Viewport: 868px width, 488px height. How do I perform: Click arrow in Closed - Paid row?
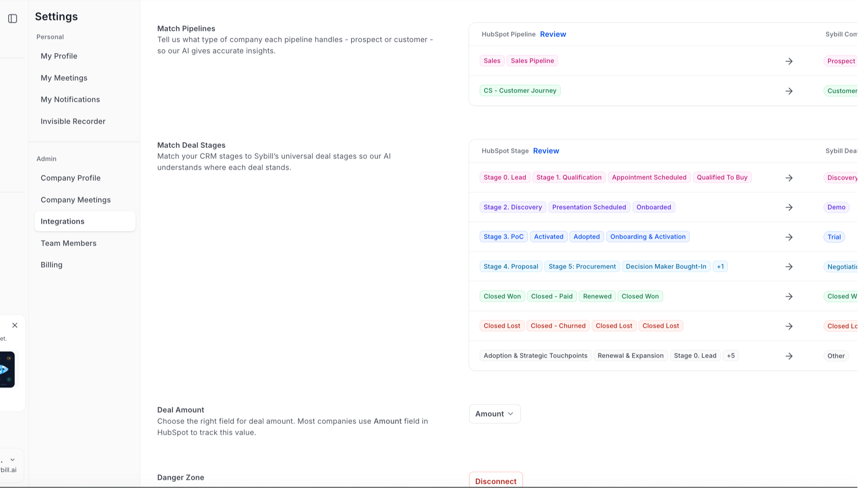(789, 297)
